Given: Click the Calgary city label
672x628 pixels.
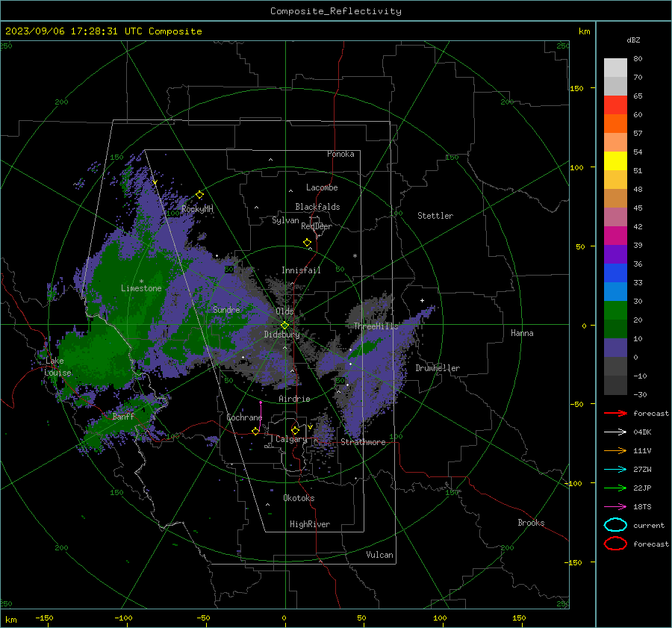Looking at the screenshot, I should coord(291,439).
